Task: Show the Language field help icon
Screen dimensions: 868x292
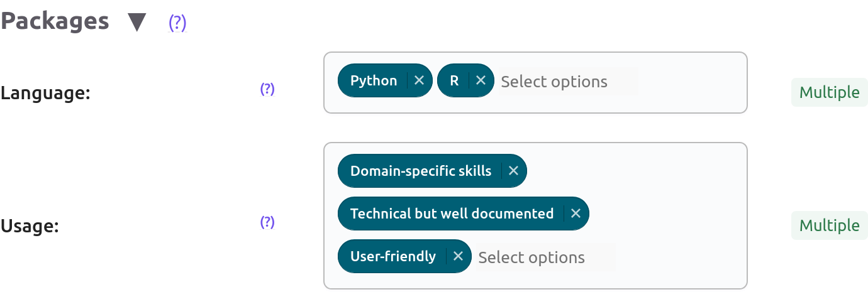Action: click(267, 89)
